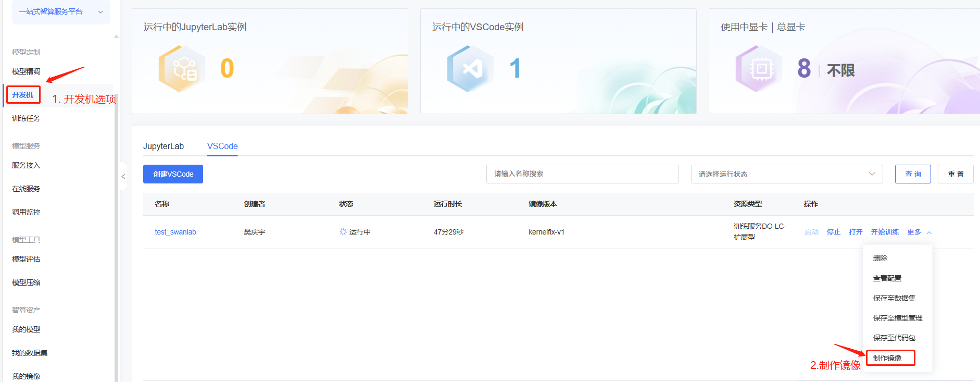Click the 名称 column header
980x382 pixels.
pos(162,204)
